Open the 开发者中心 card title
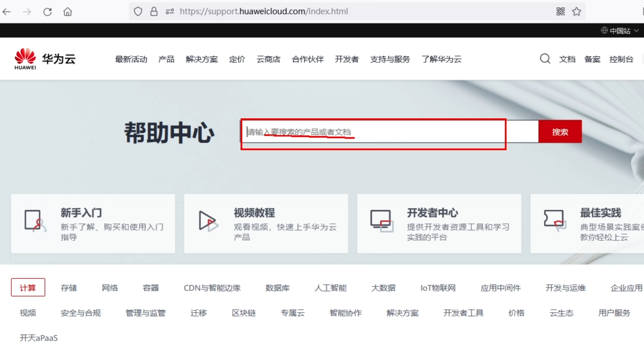This screenshot has width=644, height=344. (432, 213)
